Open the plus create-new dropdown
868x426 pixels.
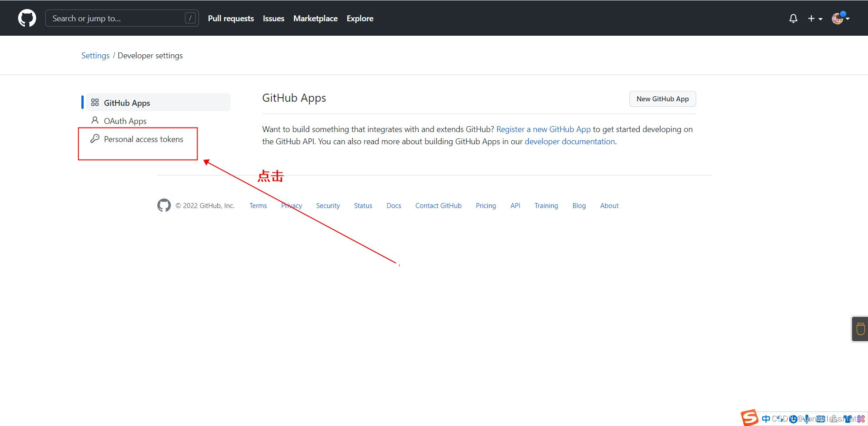[x=815, y=19]
